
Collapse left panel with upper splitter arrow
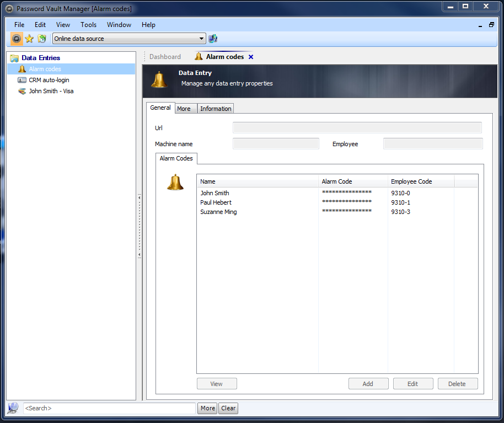tap(139, 197)
